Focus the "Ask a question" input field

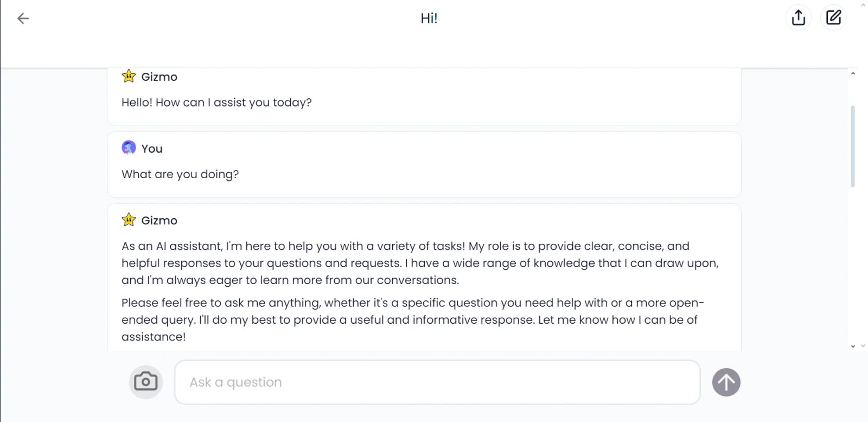(437, 382)
